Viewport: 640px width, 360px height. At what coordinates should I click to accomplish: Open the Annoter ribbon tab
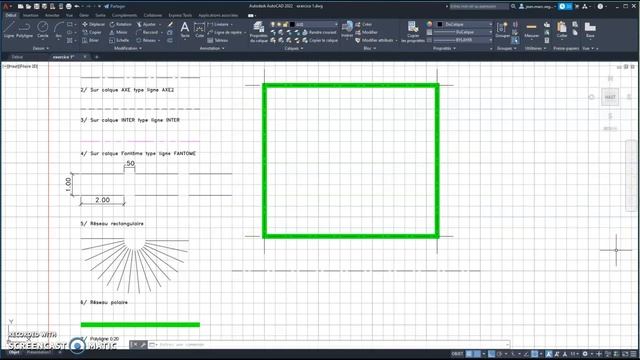tap(52, 15)
